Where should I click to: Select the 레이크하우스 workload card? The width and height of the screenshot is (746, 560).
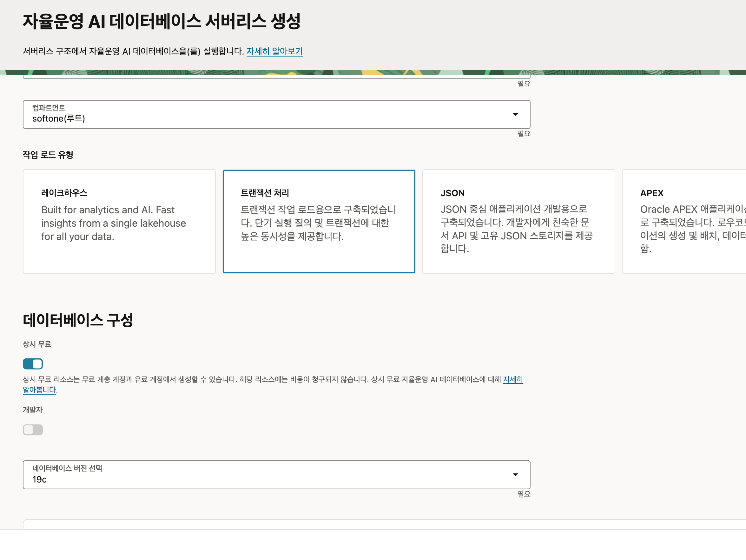(119, 221)
